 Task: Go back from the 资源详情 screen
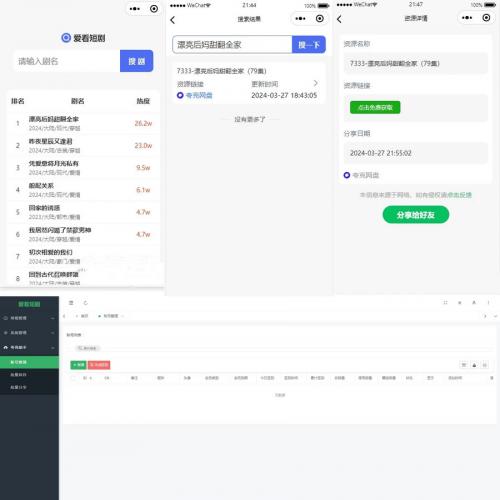click(x=339, y=19)
